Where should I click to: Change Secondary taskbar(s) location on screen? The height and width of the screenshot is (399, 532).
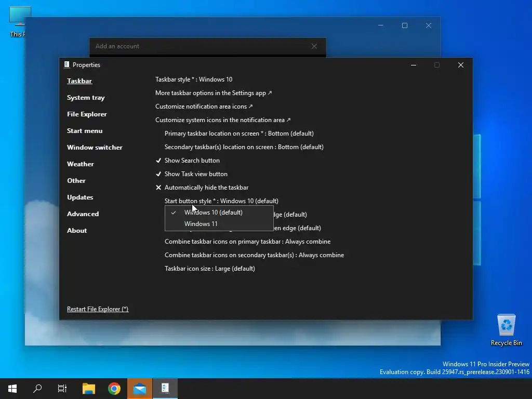(244, 147)
